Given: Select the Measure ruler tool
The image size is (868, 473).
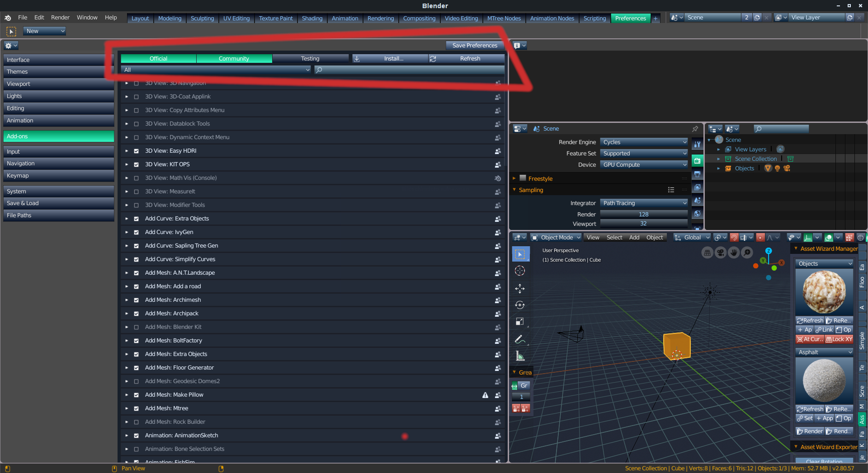Looking at the screenshot, I should tap(520, 356).
